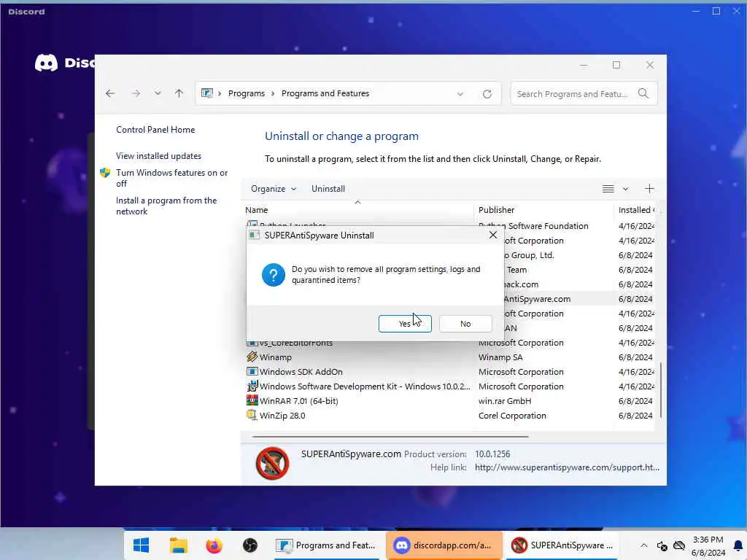Click the blue question mark dialog icon
The width and height of the screenshot is (747, 560).
tap(274, 275)
